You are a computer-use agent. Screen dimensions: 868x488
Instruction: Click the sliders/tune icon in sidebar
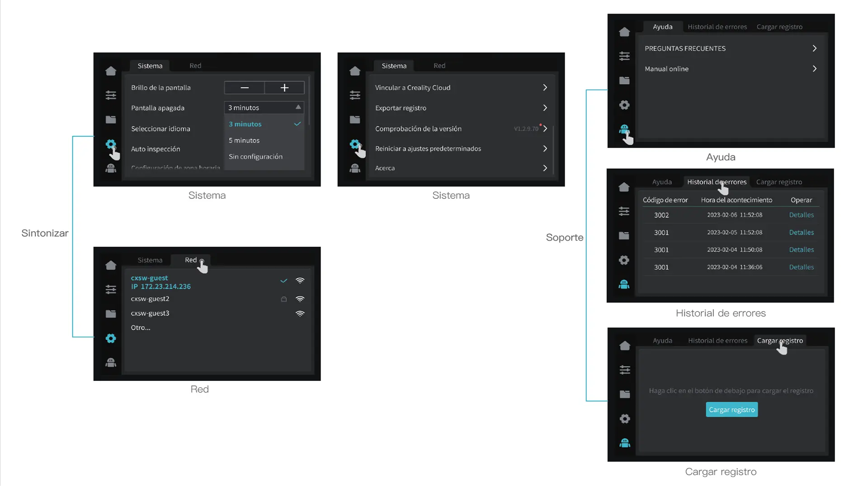[x=111, y=95]
